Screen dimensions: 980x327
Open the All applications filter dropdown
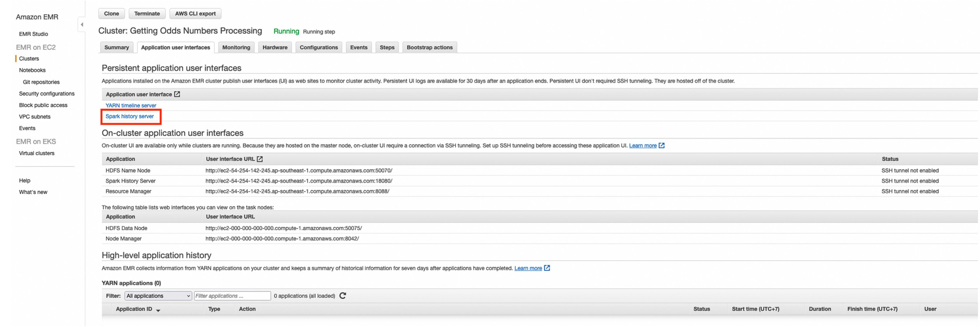point(158,296)
